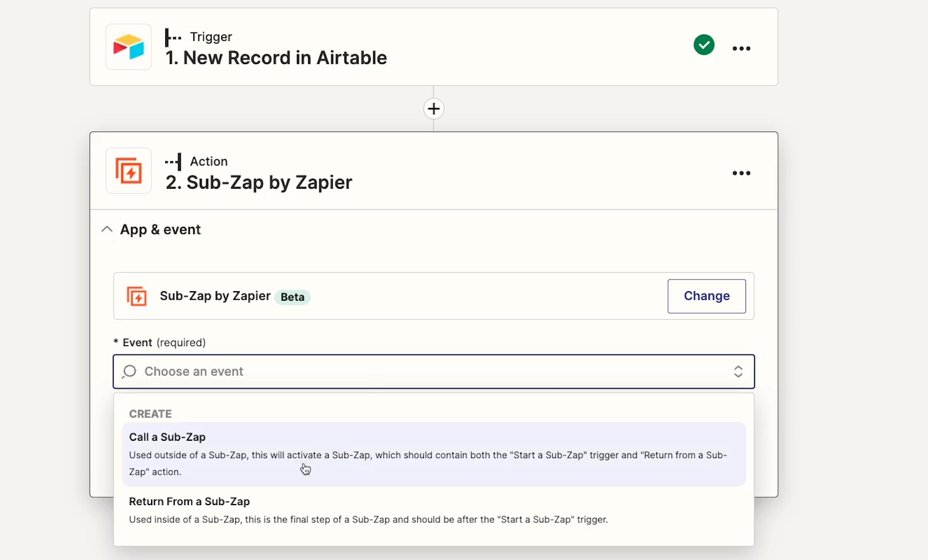Open three-dot menu for Sub-Zap action step
928x560 pixels.
pyautogui.click(x=741, y=173)
